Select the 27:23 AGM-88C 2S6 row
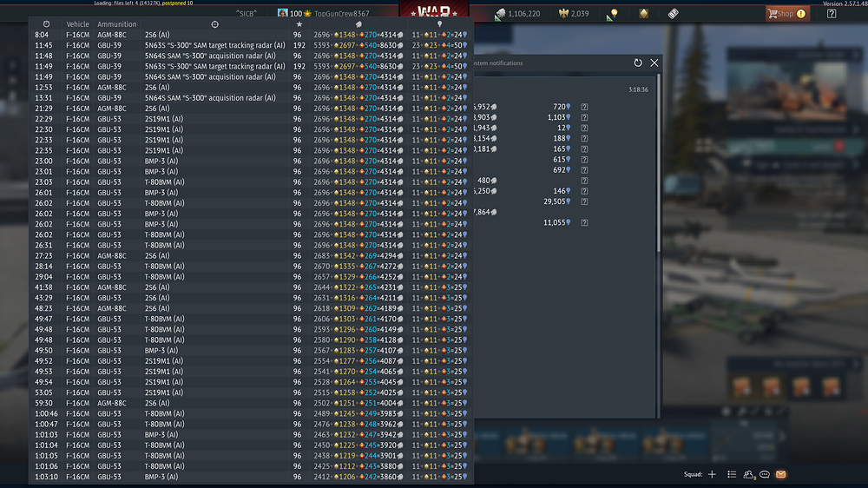The width and height of the screenshot is (868, 488). 252,256
